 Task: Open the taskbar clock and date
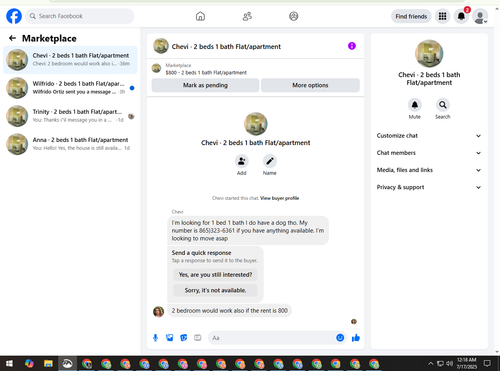pyautogui.click(x=467, y=363)
